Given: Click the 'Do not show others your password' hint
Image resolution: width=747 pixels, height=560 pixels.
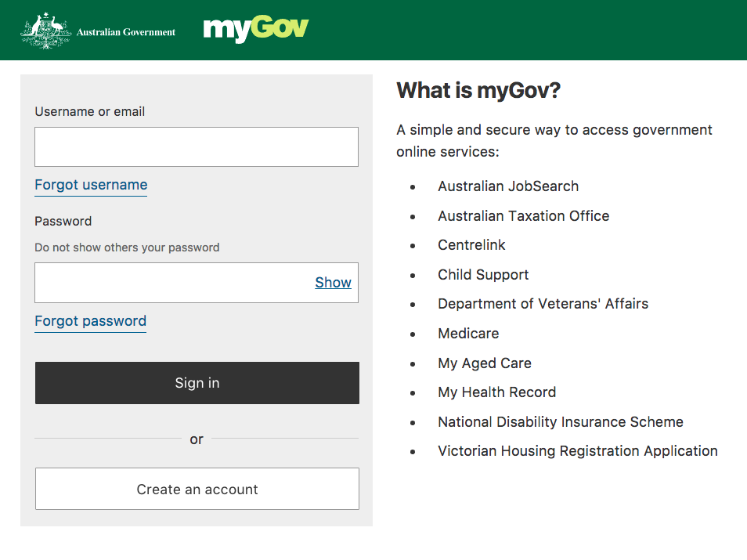Looking at the screenshot, I should pos(127,247).
